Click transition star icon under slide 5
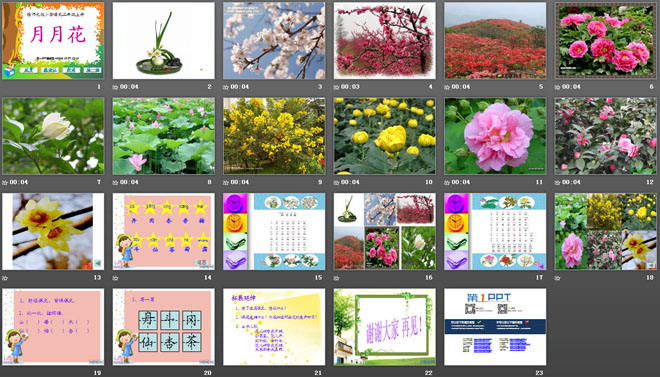The width and height of the screenshot is (660, 377). click(x=447, y=87)
